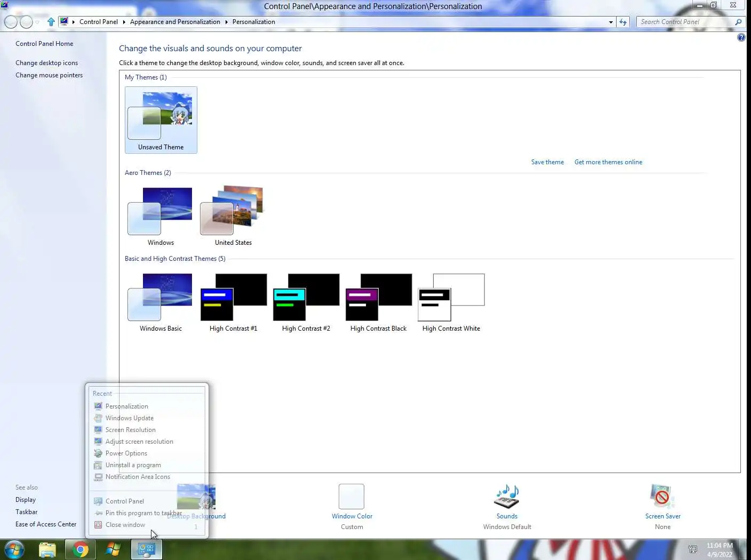Viewport: 751px width, 560px height.
Task: Apply the High Contrast #2 theme
Action: pos(306,302)
